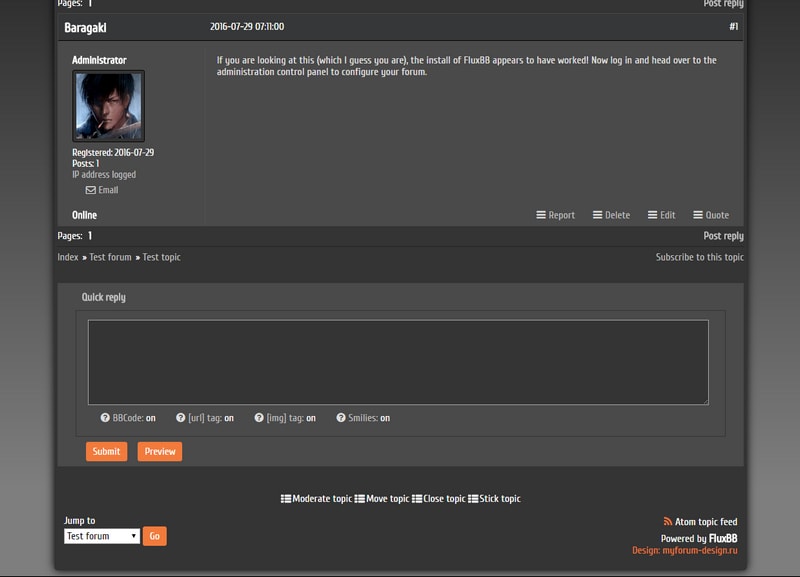The image size is (800, 577).
Task: Click the Move topic link
Action: click(x=387, y=499)
